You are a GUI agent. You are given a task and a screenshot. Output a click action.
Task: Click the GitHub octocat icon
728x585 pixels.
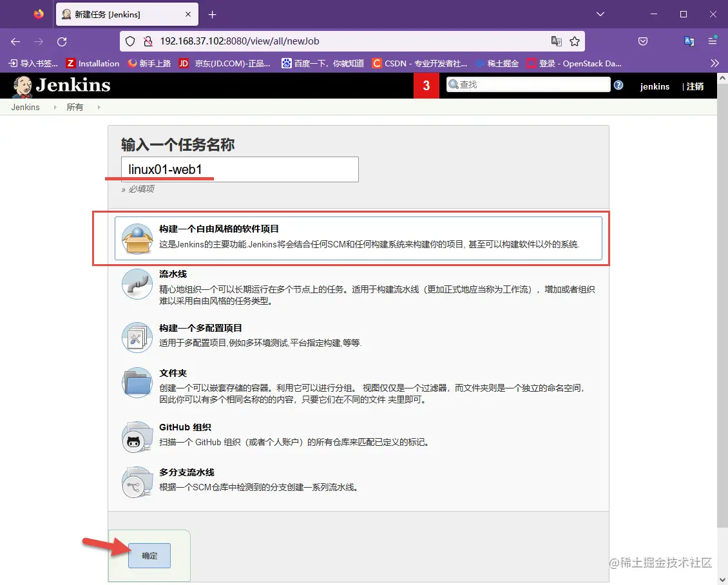coord(137,437)
